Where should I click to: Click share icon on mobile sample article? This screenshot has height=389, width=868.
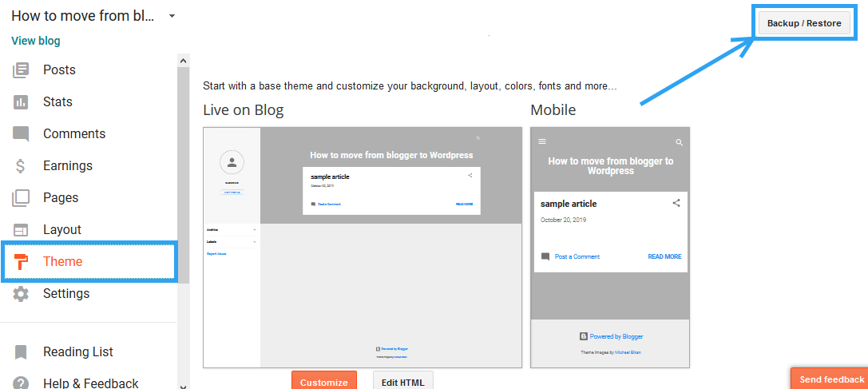click(676, 204)
